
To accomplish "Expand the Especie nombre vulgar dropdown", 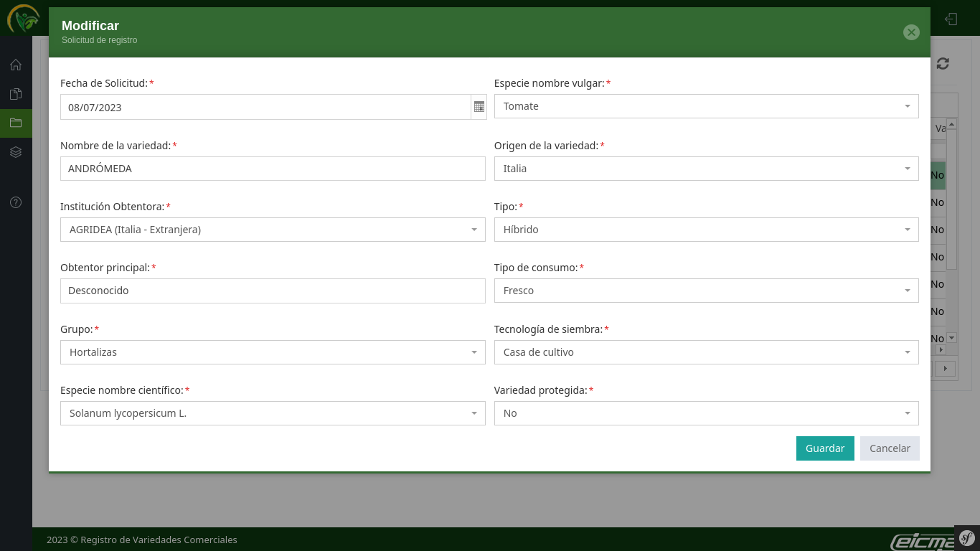I will 706,106.
